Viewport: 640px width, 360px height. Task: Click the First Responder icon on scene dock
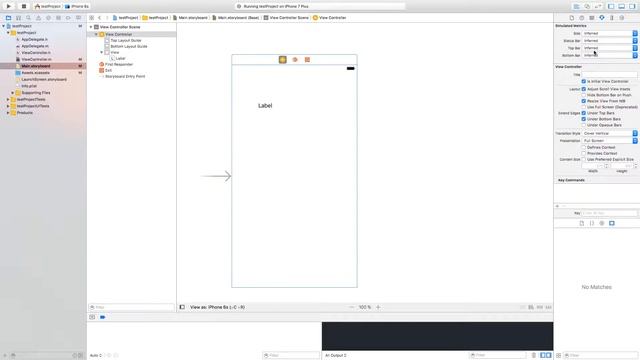point(295,60)
